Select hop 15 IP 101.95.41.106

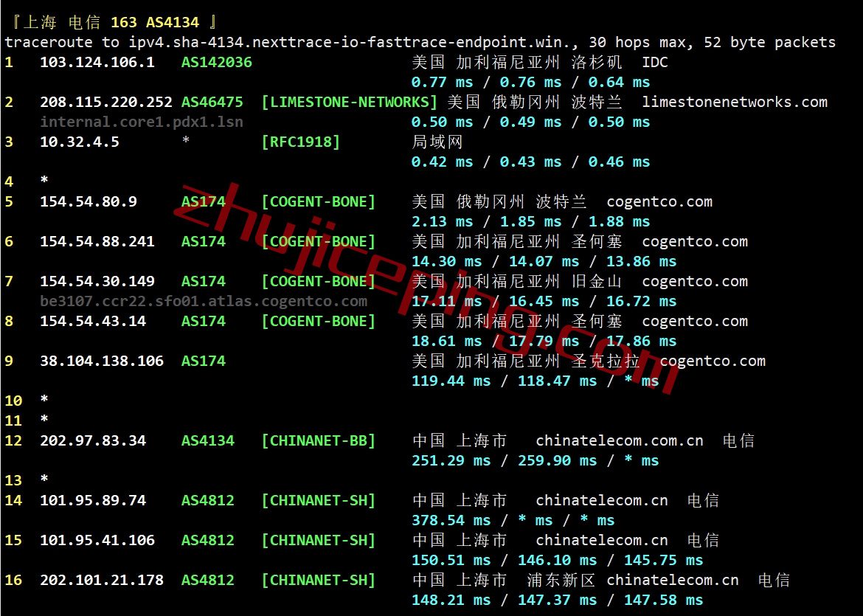tap(97, 540)
